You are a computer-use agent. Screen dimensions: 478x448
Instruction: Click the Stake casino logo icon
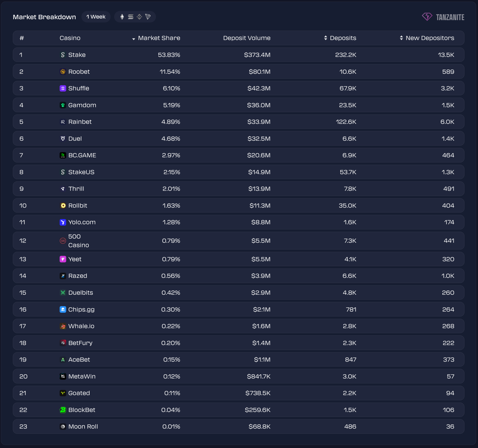(63, 55)
